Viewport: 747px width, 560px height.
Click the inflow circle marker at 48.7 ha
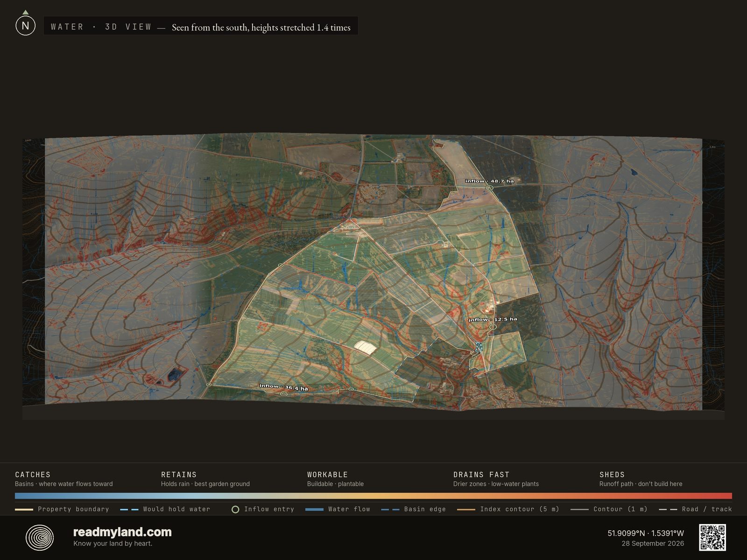[x=490, y=188]
